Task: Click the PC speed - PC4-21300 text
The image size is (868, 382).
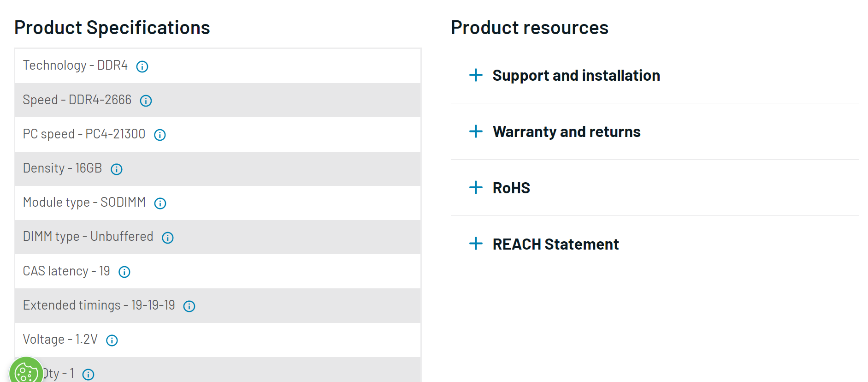Action: (84, 134)
